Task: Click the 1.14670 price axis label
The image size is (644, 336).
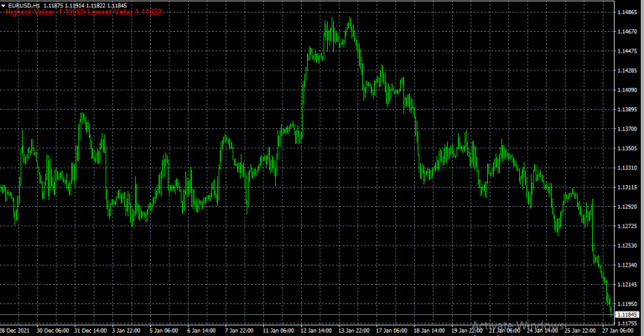Action: click(x=627, y=32)
